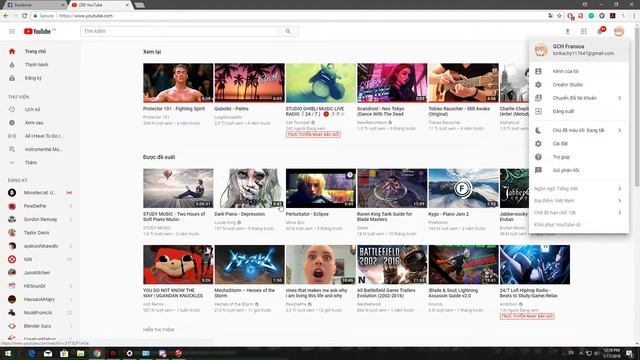640x360 pixels.
Task: Open the YouTube apps grid icon
Action: click(x=584, y=31)
